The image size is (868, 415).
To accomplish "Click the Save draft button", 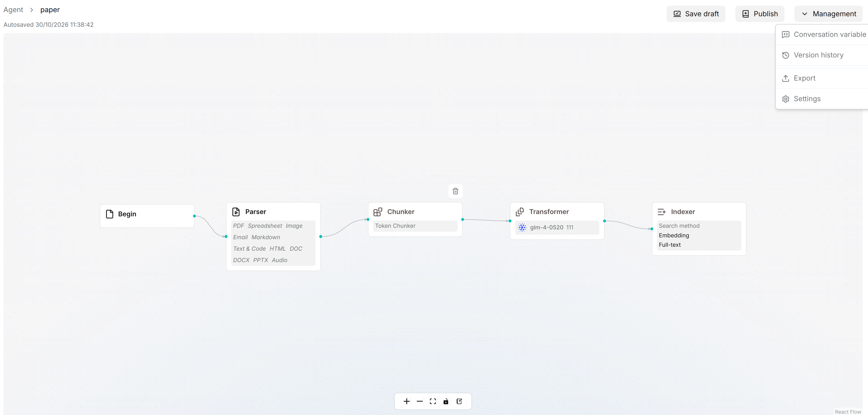I will click(x=696, y=14).
